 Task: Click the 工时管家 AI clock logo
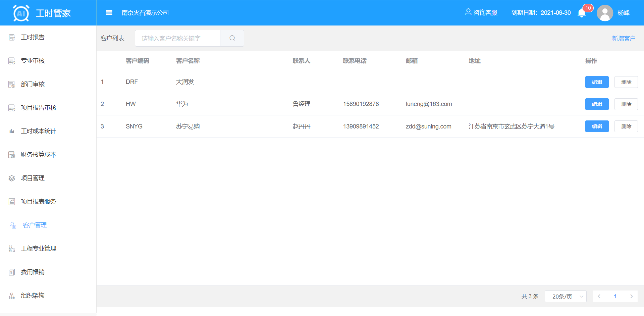21,13
